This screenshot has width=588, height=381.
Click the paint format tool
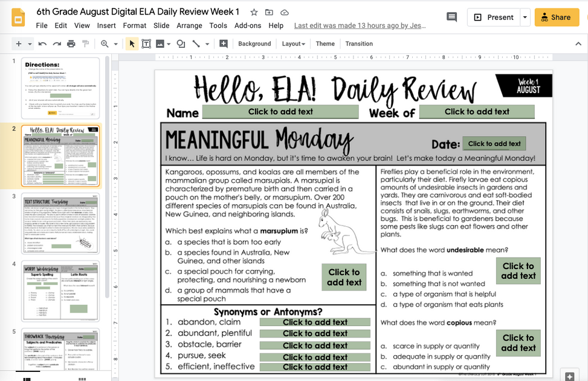pyautogui.click(x=85, y=44)
